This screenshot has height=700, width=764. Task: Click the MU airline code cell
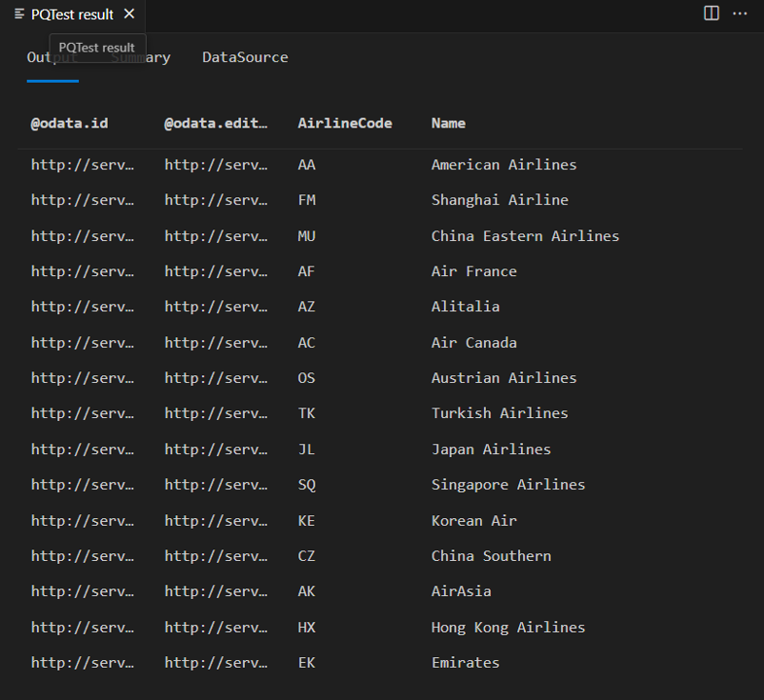(307, 236)
